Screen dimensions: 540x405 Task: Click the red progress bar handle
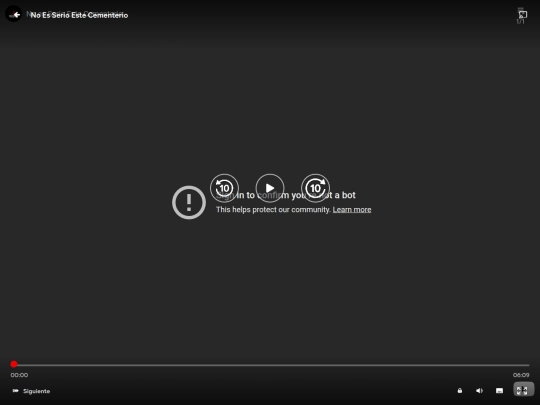tap(14, 364)
